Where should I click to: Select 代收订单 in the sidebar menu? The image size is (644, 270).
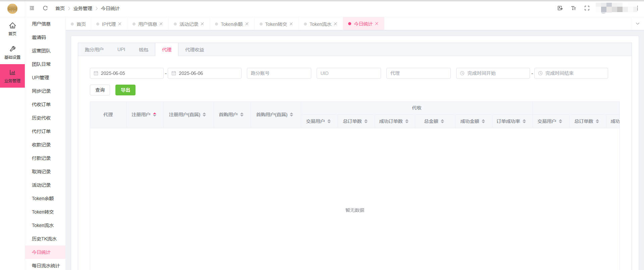41,104
